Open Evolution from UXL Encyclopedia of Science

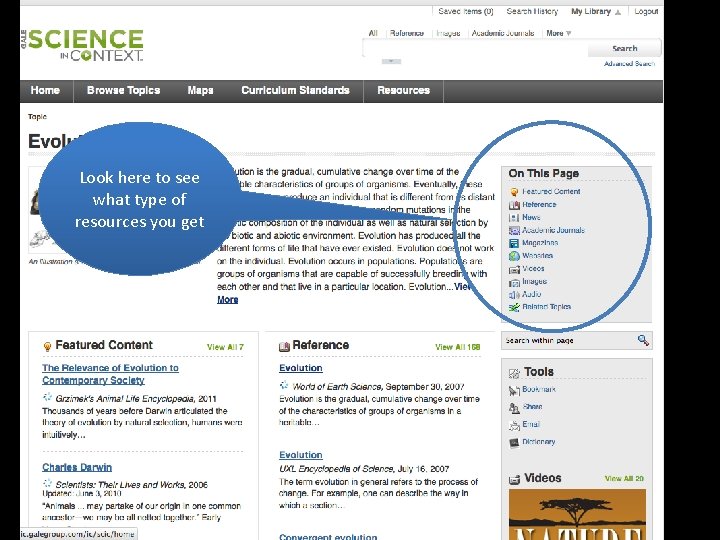pos(301,455)
